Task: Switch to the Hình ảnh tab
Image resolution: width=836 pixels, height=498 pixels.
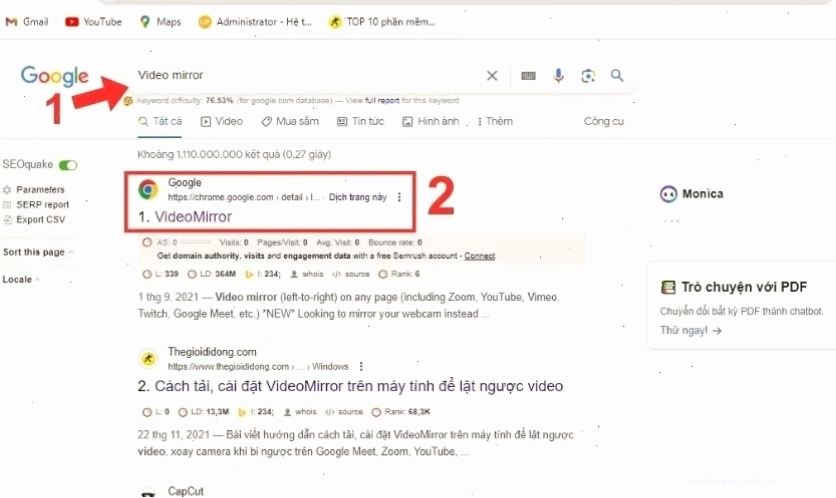Action: [x=431, y=122]
